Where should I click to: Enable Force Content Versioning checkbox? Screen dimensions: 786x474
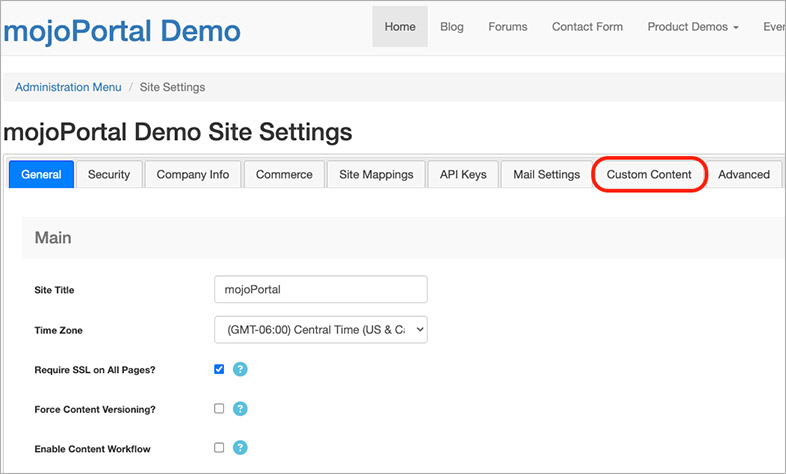tap(219, 408)
